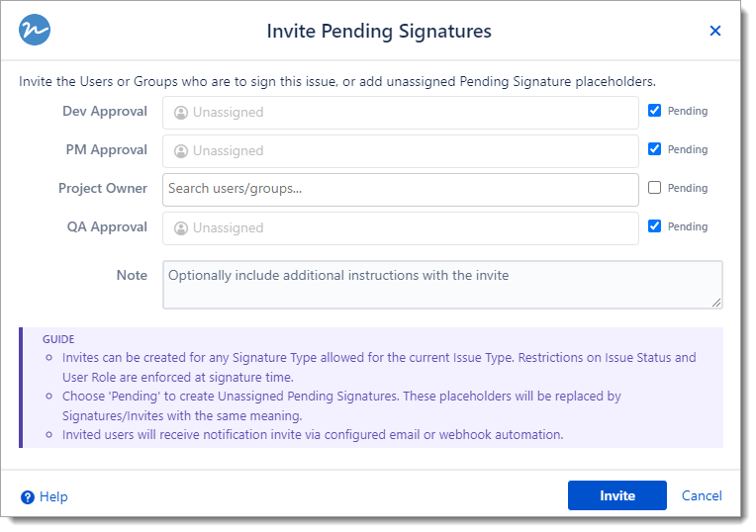Close the Invite Pending Signatures dialog
756x532 pixels.
(715, 31)
